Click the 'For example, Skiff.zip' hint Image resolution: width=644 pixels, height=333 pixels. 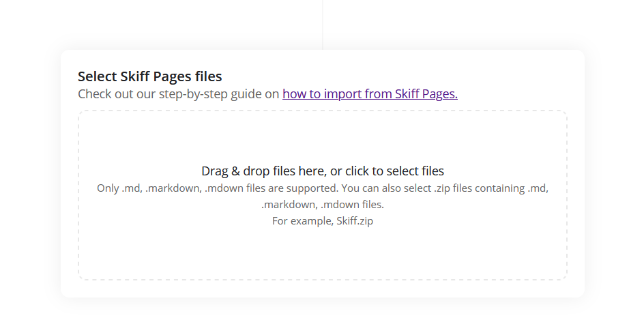click(322, 221)
